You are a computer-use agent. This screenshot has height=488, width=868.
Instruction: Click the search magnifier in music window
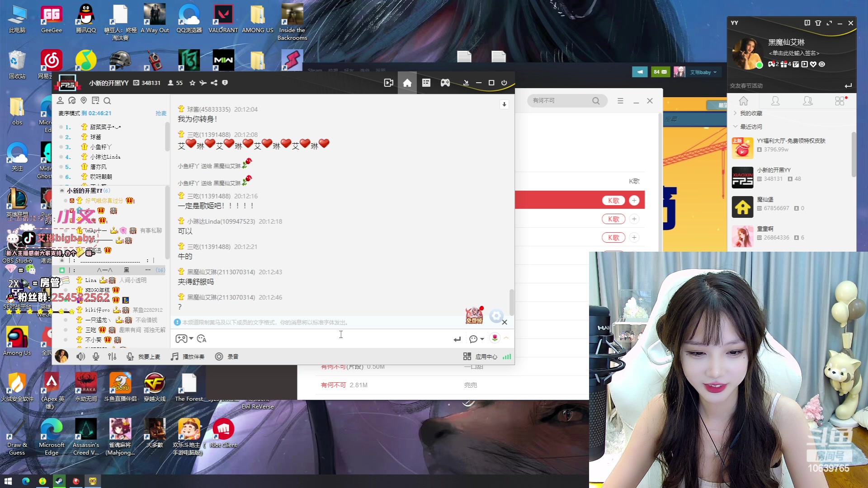[596, 101]
